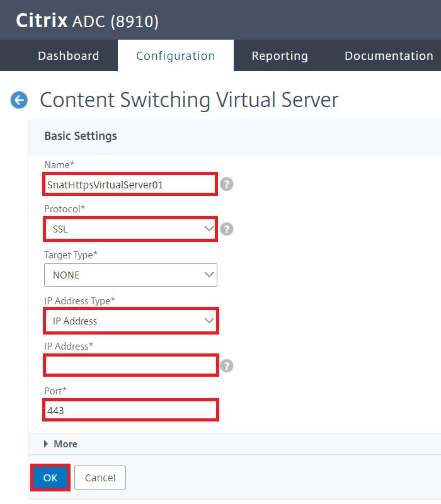Viewport: 441px width, 504px height.
Task: Click the empty IP Address input field
Action: coord(130,365)
